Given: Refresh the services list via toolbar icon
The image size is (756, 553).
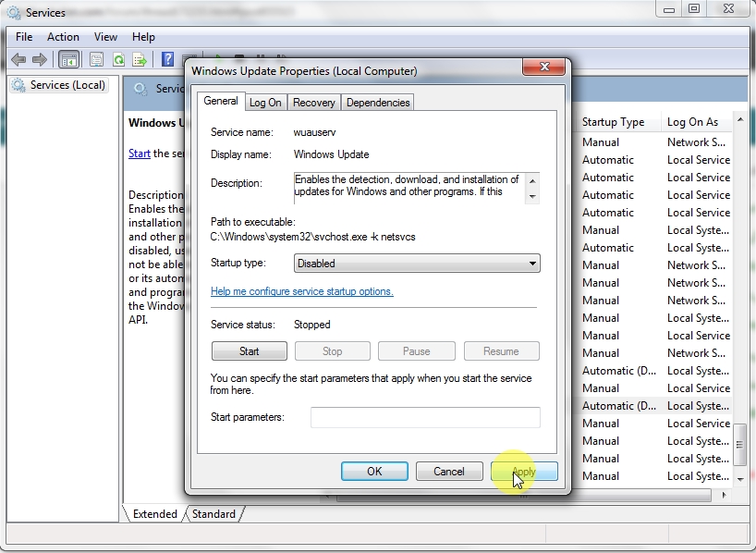Looking at the screenshot, I should tap(118, 60).
